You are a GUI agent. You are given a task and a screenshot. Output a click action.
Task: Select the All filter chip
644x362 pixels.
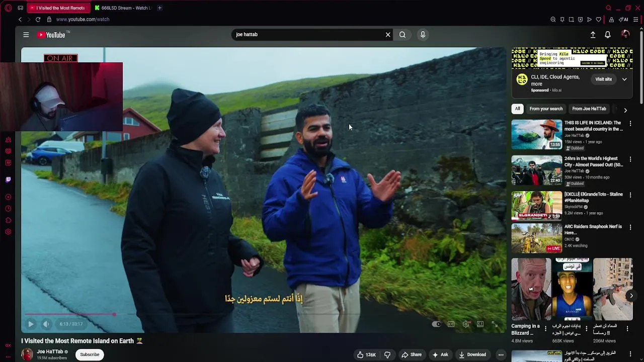(x=517, y=109)
